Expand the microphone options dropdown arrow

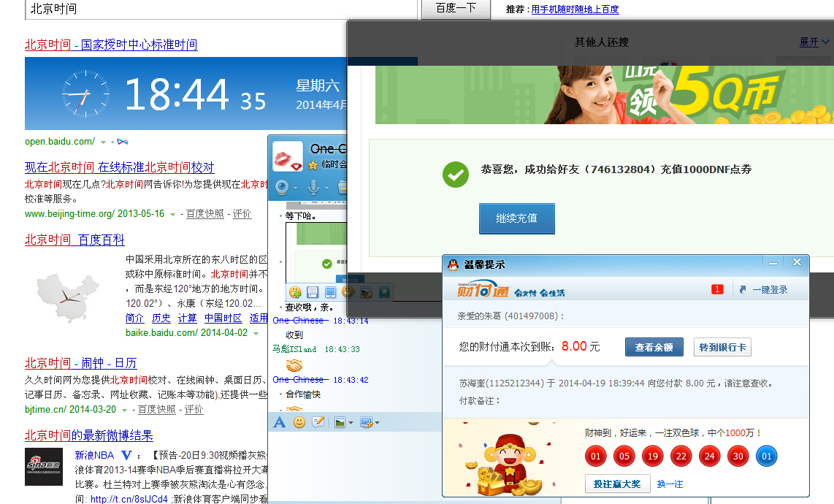[x=326, y=188]
